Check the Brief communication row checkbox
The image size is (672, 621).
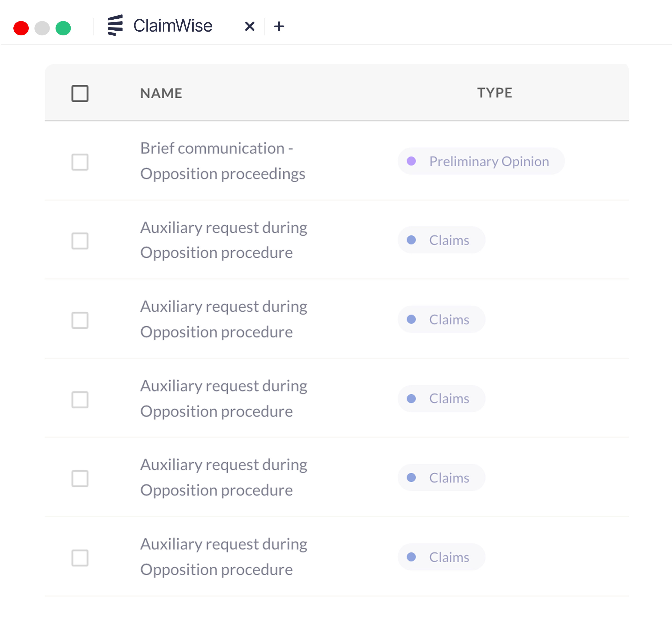coord(80,162)
